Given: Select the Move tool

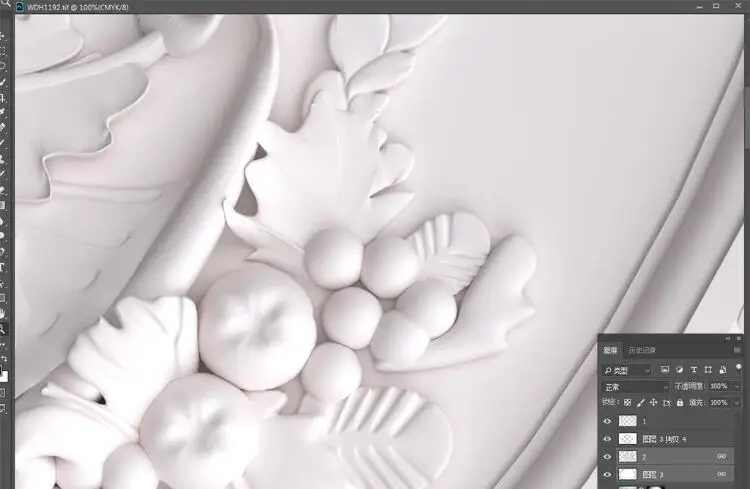Looking at the screenshot, I should click(2, 36).
